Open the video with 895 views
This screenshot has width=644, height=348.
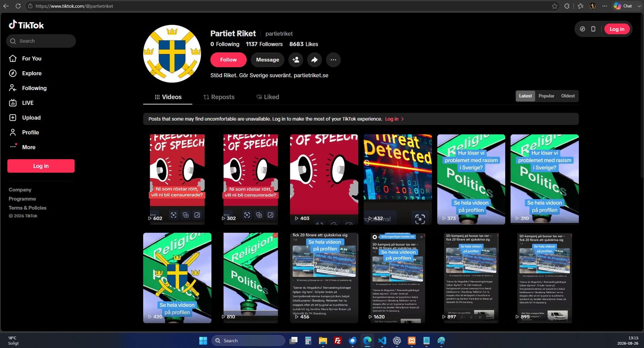tap(545, 278)
